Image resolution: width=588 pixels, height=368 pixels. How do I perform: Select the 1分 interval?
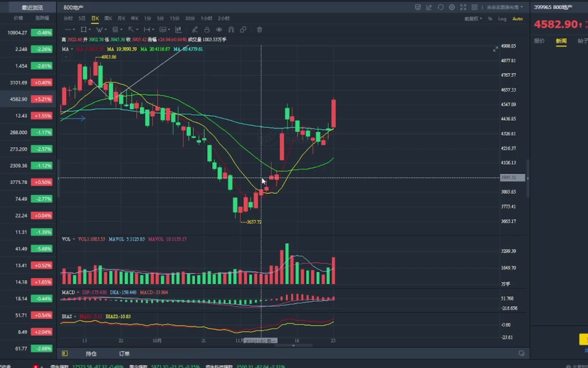click(x=147, y=18)
